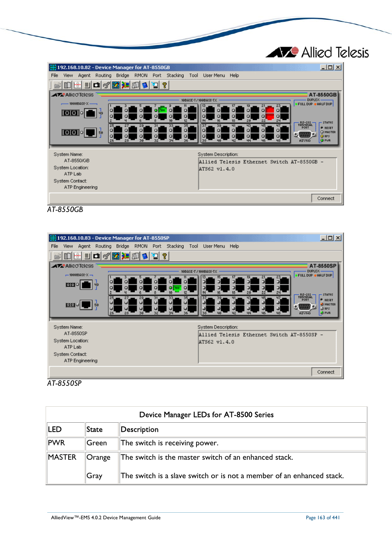
Task: Click the red grid icon in the AT-8550SP toolbar
Action: coord(77,256)
